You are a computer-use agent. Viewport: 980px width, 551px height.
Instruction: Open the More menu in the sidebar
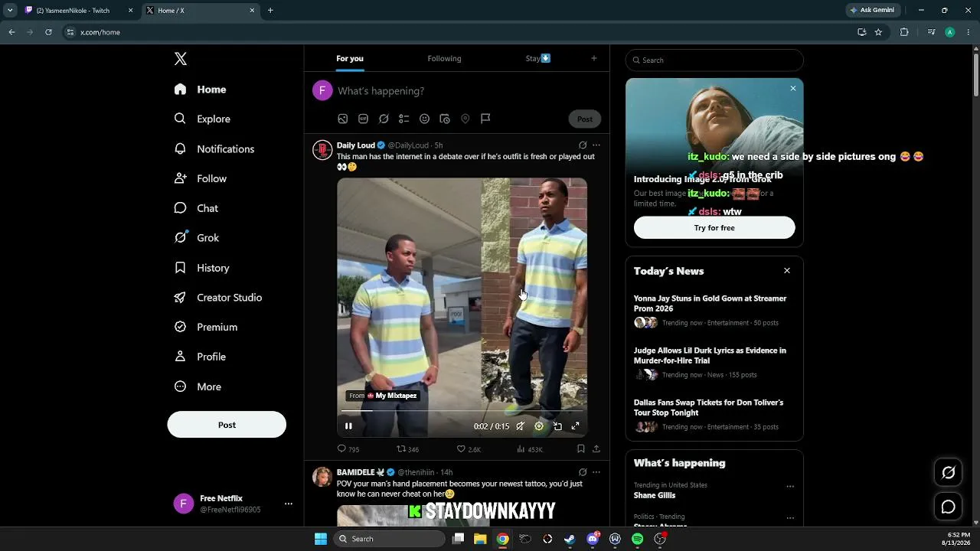198,386
